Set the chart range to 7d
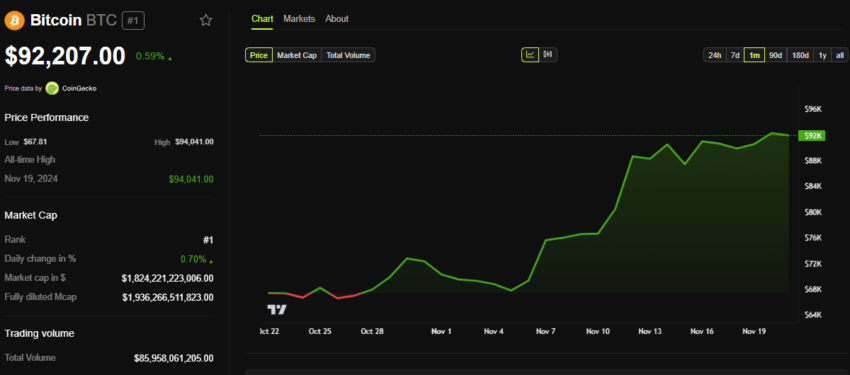 [x=735, y=55]
